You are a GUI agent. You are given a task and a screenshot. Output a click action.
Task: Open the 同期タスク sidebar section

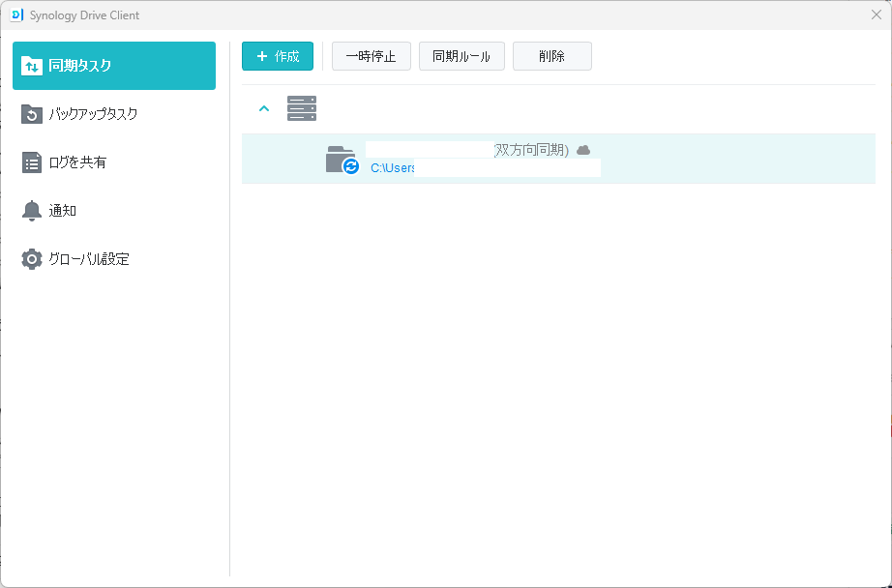[114, 66]
